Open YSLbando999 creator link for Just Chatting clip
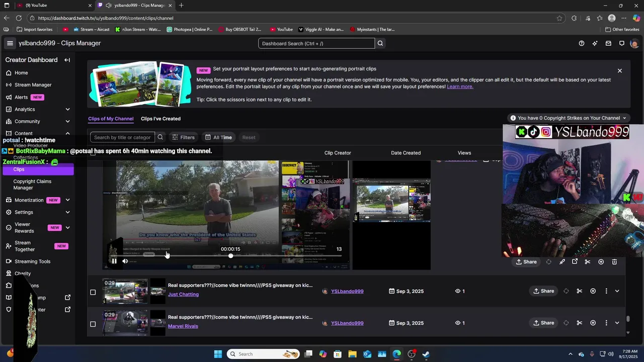644x362 pixels. (x=347, y=291)
